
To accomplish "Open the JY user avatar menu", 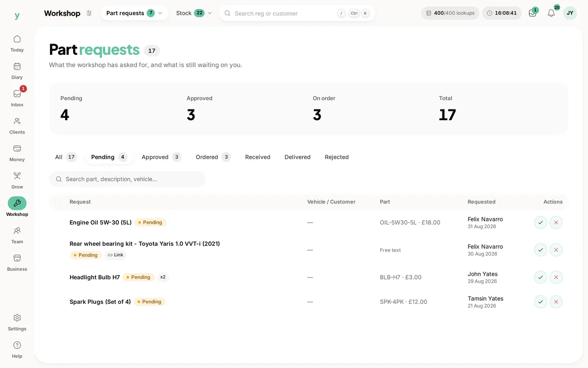I will 570,13.
